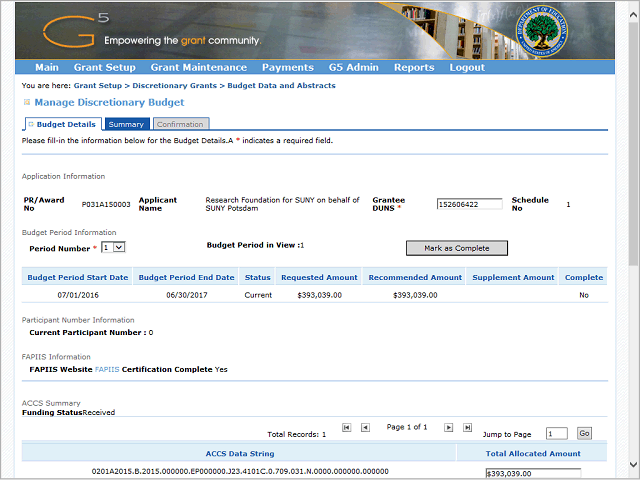Image resolution: width=640 pixels, height=480 pixels.
Task: Click the Current status cell
Action: point(258,295)
